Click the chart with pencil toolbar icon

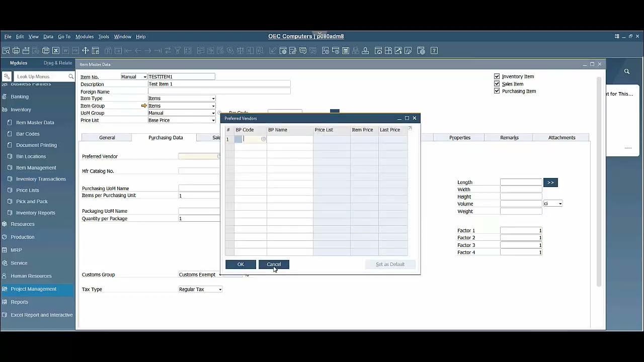tap(409, 51)
